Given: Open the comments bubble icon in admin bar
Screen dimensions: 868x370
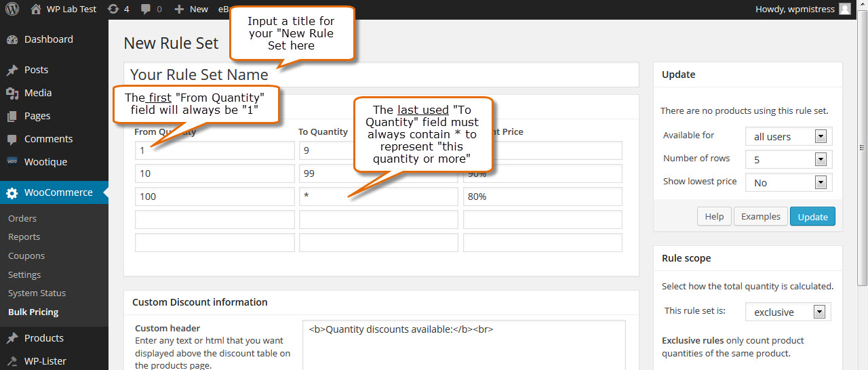Looking at the screenshot, I should pos(145,9).
